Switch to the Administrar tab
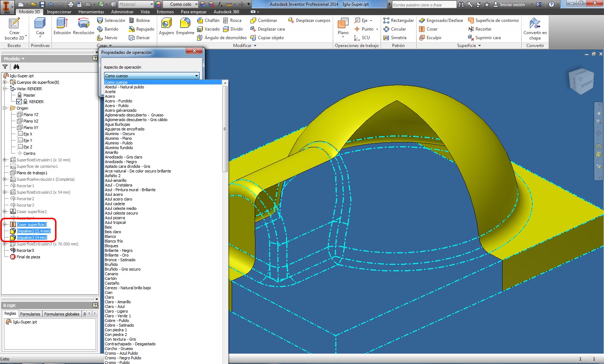Image resolution: width=604 pixels, height=364 pixels. click(122, 12)
